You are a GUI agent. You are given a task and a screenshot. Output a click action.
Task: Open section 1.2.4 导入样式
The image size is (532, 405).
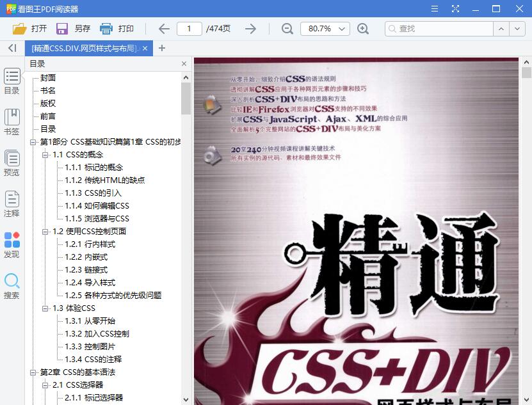point(90,283)
